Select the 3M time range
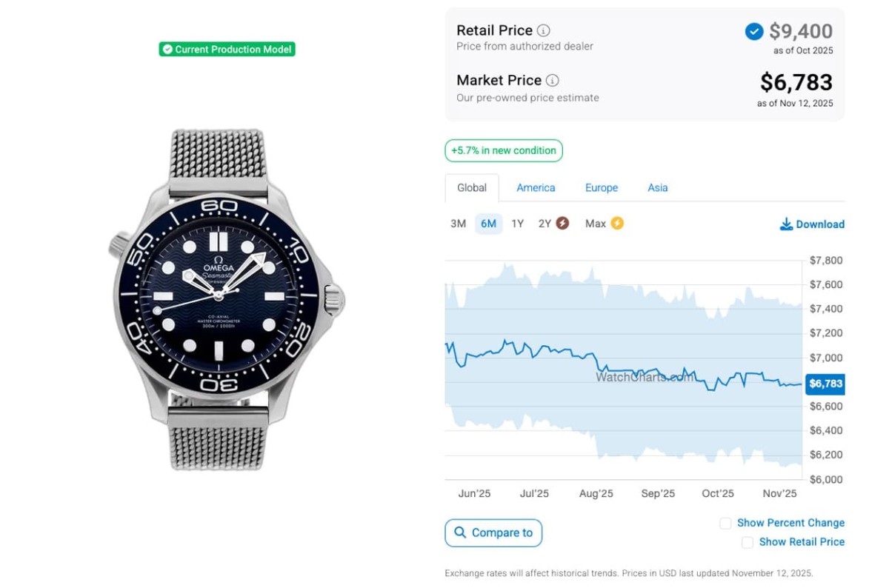Image resolution: width=889 pixels, height=588 pixels. [x=458, y=224]
